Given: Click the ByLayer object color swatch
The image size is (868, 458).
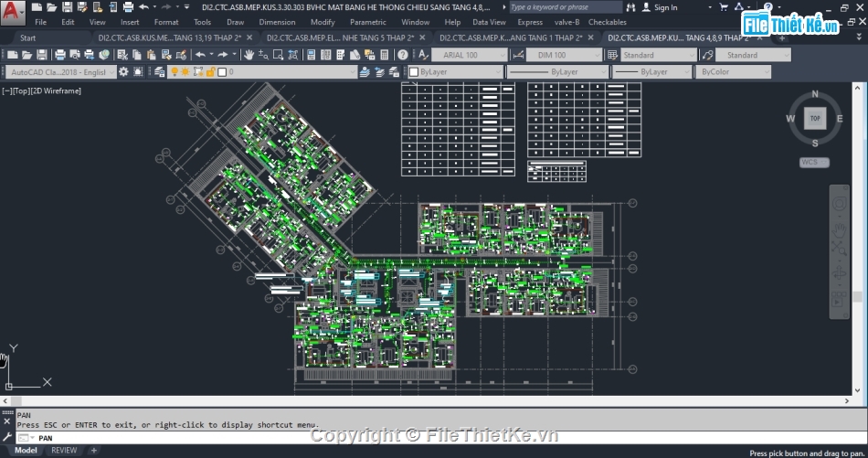Looking at the screenshot, I should tap(414, 71).
